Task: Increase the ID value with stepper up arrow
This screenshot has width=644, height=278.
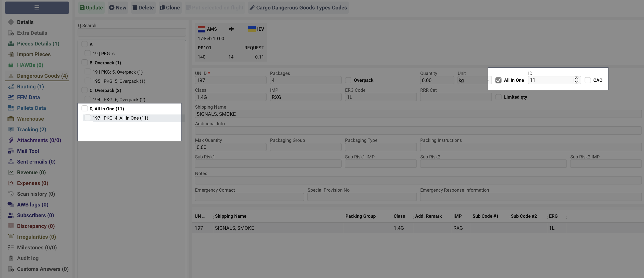Action: pyautogui.click(x=576, y=78)
